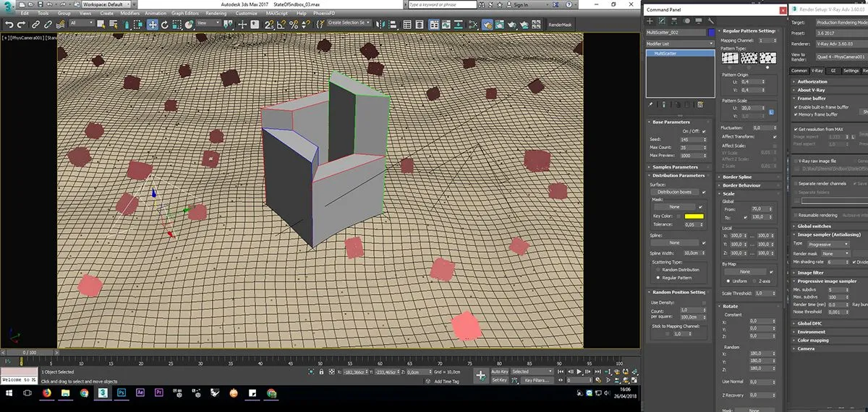Open the Utilities wrench tab in Command Panel

[x=711, y=21]
